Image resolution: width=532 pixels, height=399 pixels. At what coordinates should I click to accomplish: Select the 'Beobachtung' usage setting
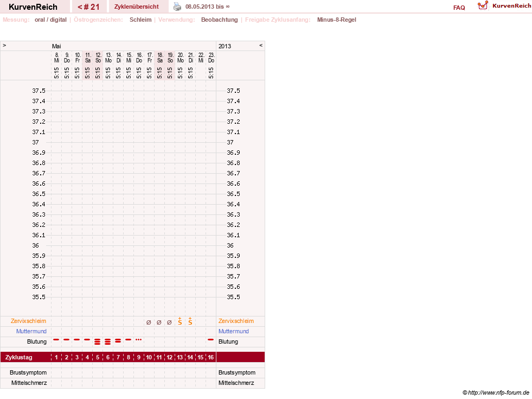[220, 20]
